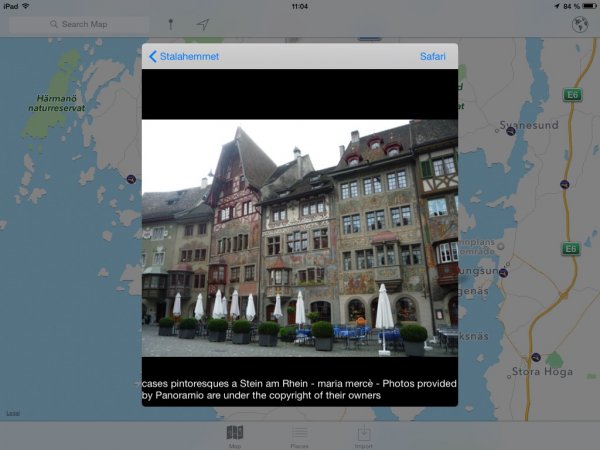Go back to Stalahemmet
The image size is (600, 450).
(x=184, y=56)
